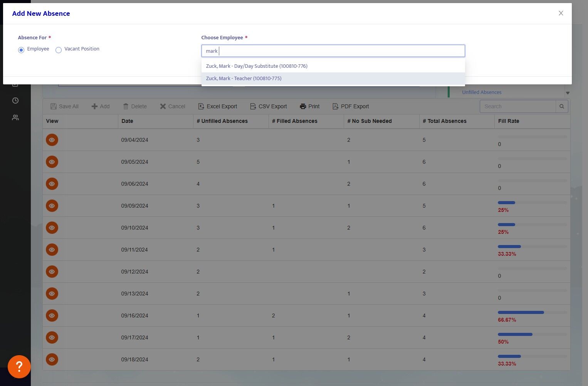Open the people icon in sidebar
Screen dimensions: 588x386
[x=15, y=117]
